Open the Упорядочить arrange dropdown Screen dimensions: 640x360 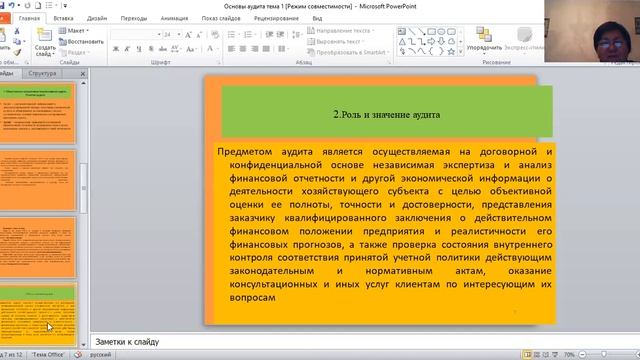pos(484,40)
